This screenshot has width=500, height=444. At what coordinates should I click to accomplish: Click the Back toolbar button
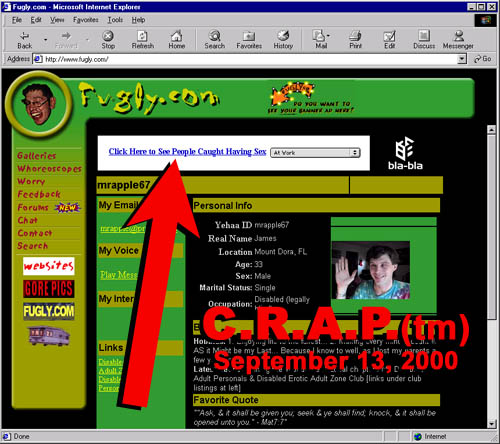tap(25, 40)
